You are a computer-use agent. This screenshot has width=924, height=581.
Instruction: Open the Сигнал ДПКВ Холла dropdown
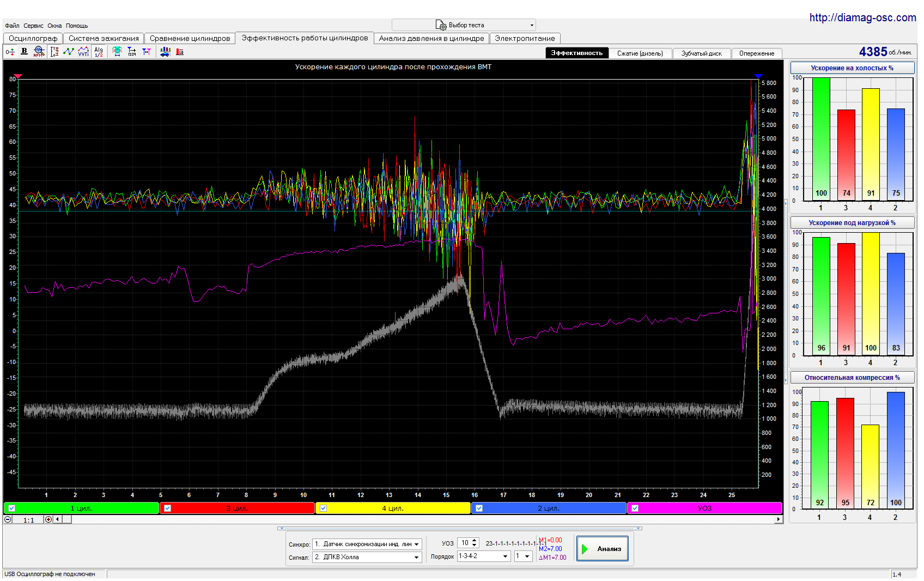[367, 557]
